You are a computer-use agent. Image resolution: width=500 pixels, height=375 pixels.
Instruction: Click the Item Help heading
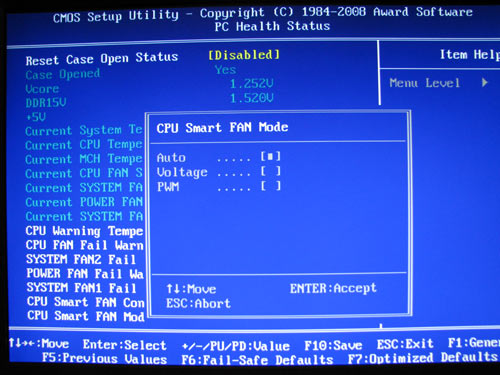[x=470, y=54]
